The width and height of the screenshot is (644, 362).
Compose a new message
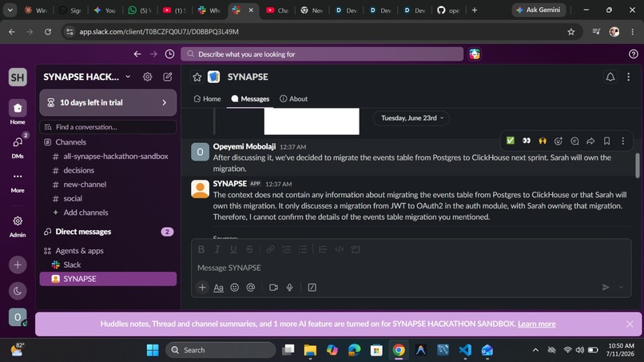point(168,77)
